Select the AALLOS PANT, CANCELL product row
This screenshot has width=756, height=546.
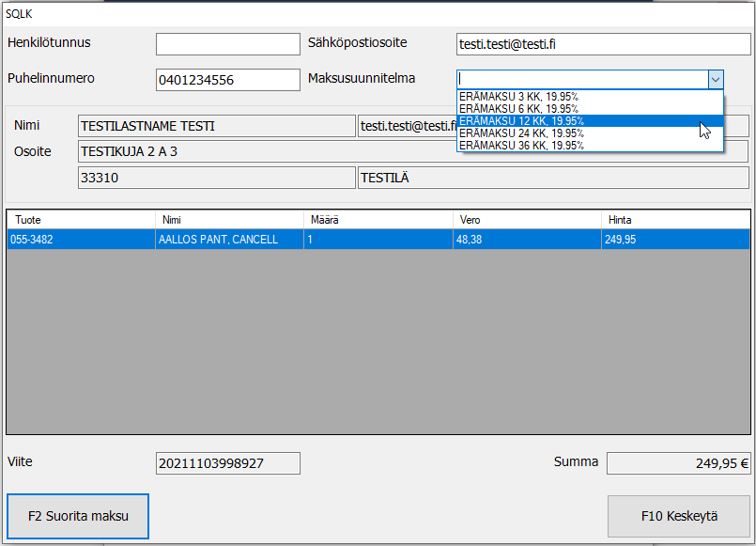(378, 240)
